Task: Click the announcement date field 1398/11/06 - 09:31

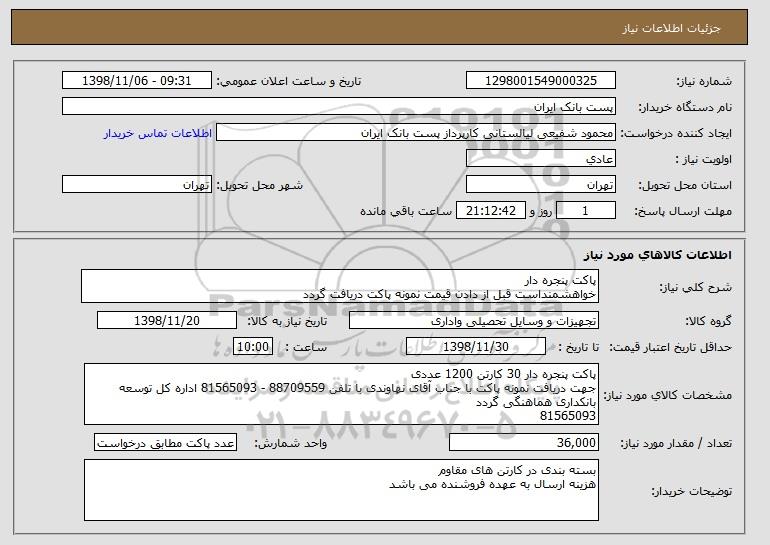Action: tap(137, 81)
